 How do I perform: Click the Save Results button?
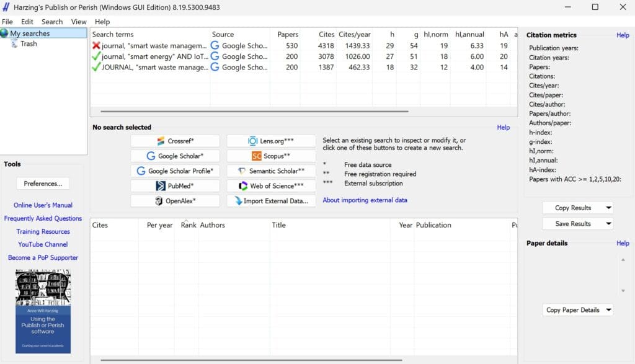[572, 223]
